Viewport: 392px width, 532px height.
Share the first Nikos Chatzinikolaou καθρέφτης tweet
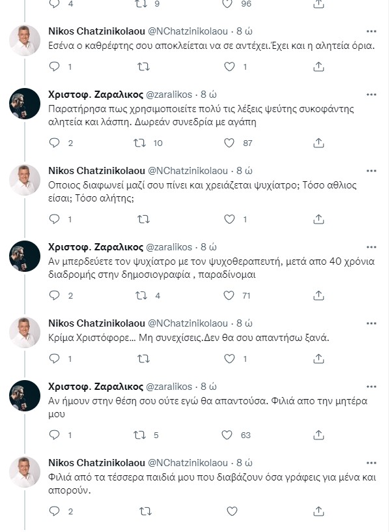318,66
